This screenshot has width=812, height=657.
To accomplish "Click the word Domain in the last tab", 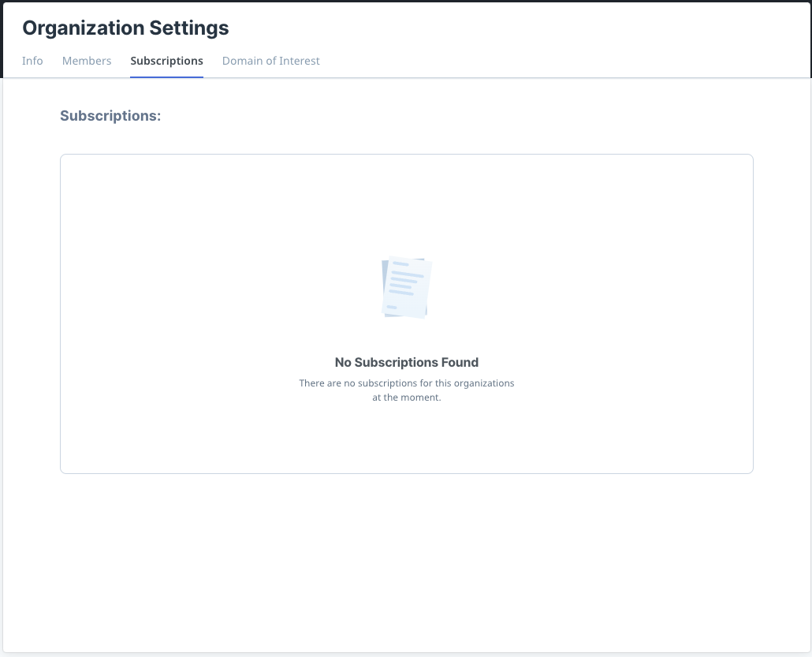I will click(243, 61).
